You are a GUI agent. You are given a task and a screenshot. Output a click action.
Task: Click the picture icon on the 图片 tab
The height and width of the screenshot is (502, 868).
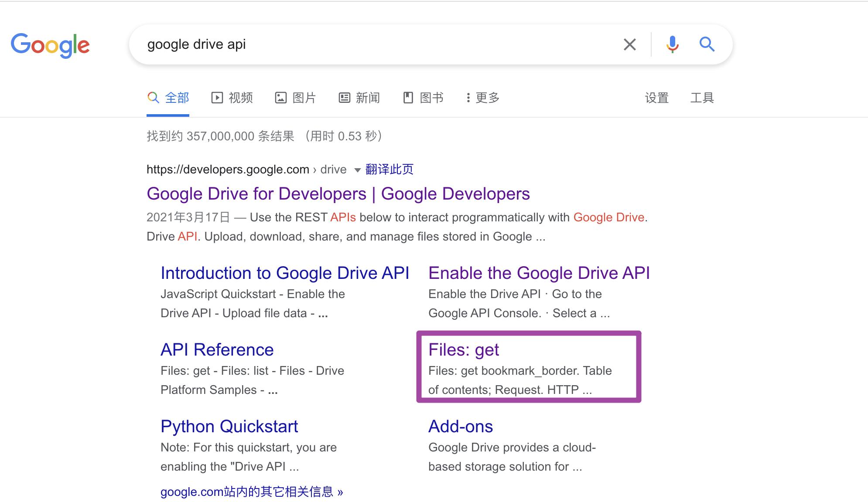[x=282, y=98]
